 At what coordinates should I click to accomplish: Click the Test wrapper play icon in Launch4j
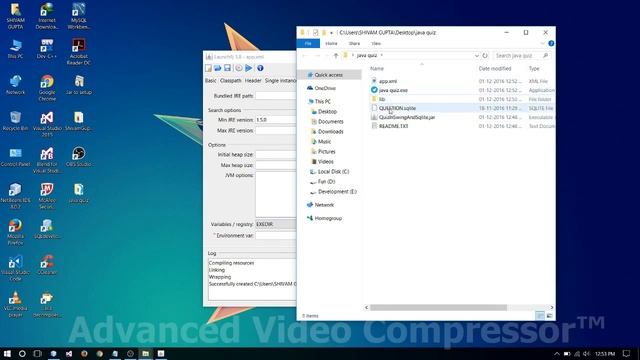point(249,68)
